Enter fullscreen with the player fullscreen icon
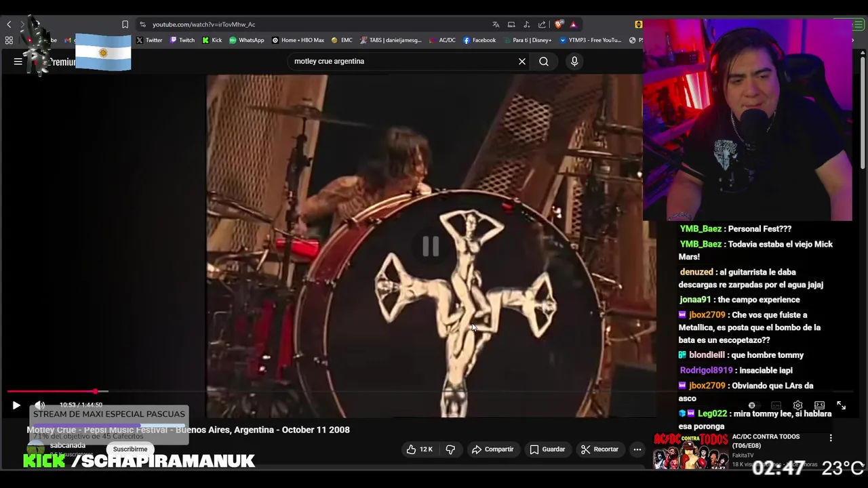This screenshot has height=488, width=868. tap(841, 405)
